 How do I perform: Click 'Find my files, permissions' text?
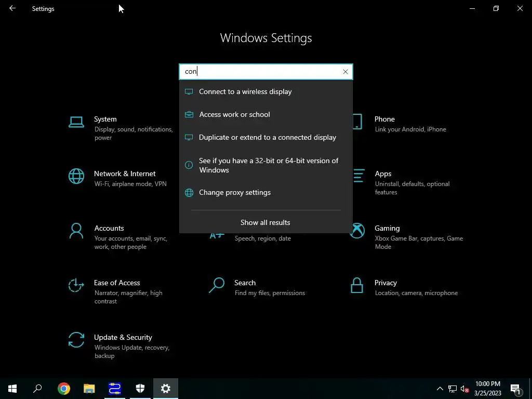tap(270, 293)
